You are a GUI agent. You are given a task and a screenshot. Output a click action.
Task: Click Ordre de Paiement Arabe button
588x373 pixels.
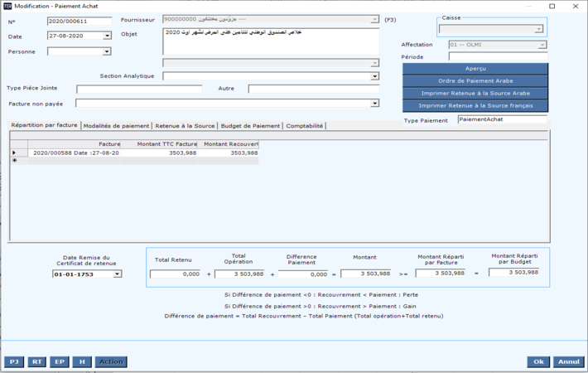[475, 81]
